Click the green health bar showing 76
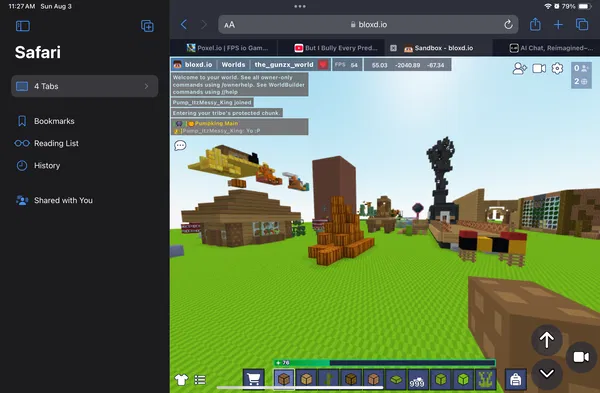 tap(384, 362)
